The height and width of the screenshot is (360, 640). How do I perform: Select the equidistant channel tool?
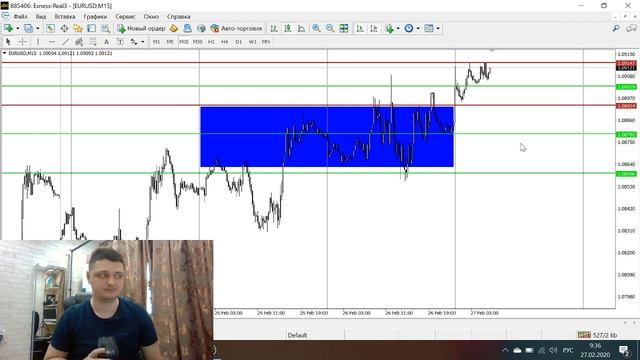click(79, 42)
